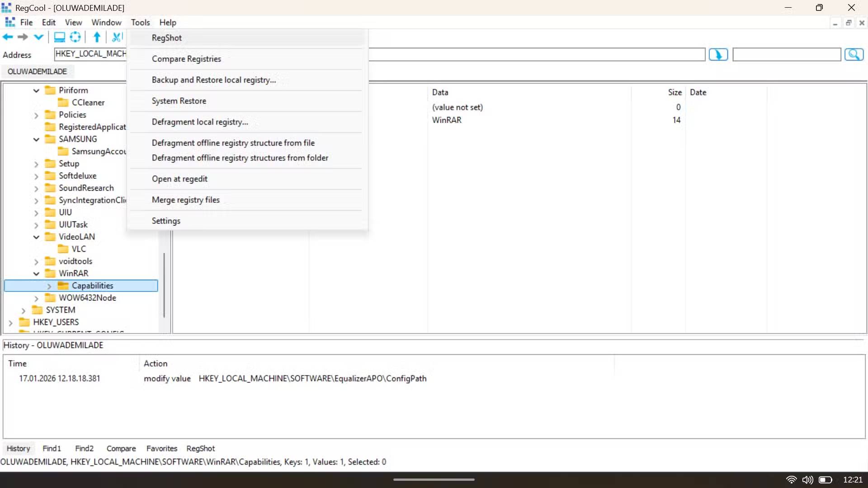Switch to the Favorites tab
The width and height of the screenshot is (868, 488).
[161, 448]
